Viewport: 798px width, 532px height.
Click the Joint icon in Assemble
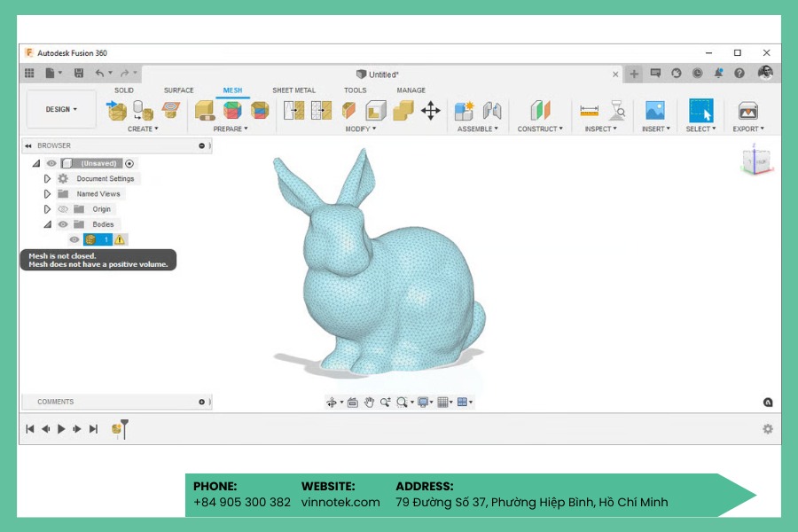coord(491,111)
